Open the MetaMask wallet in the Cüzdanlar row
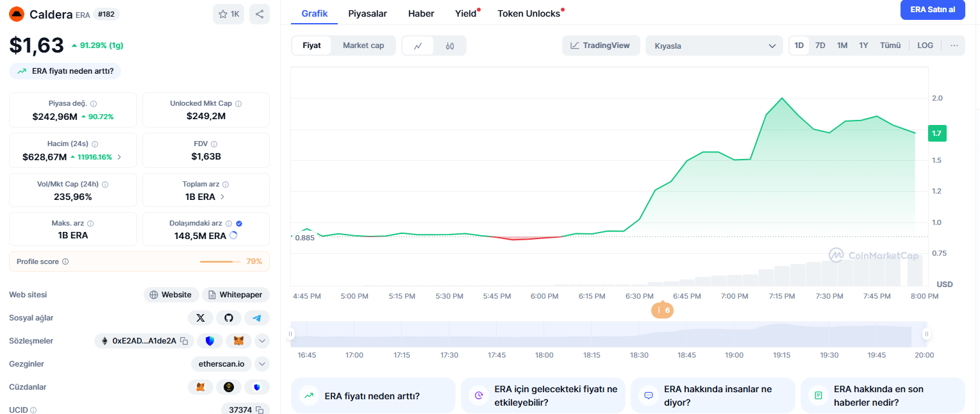980x414 pixels. (201, 387)
